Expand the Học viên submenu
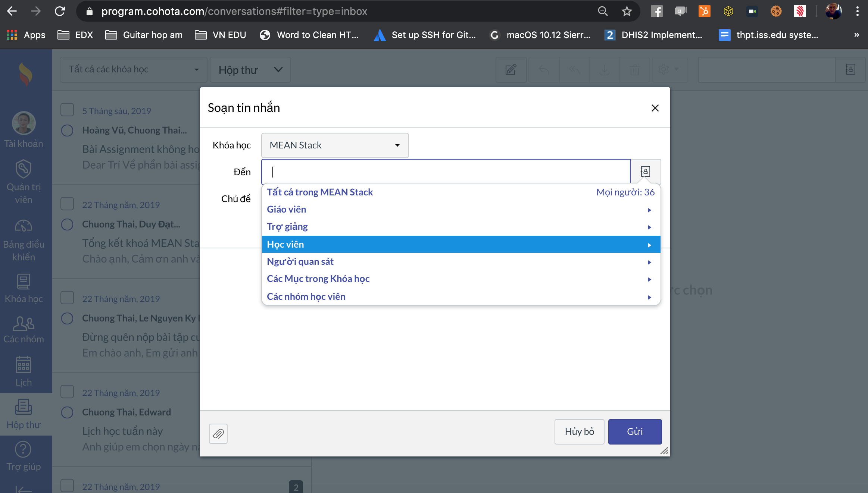 pos(461,244)
